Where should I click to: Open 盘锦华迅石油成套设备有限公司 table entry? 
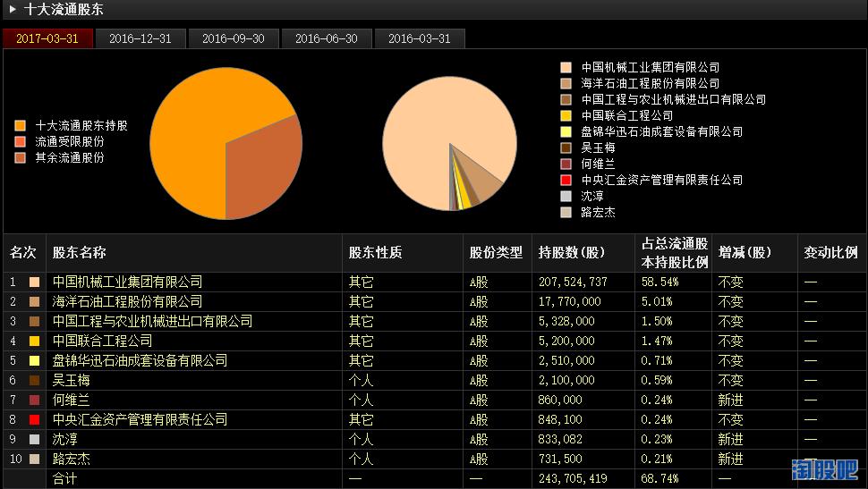coord(140,360)
